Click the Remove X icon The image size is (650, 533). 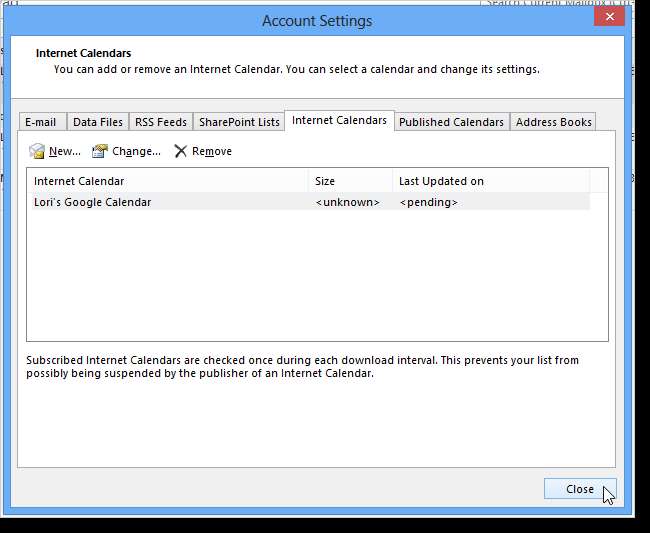point(180,151)
